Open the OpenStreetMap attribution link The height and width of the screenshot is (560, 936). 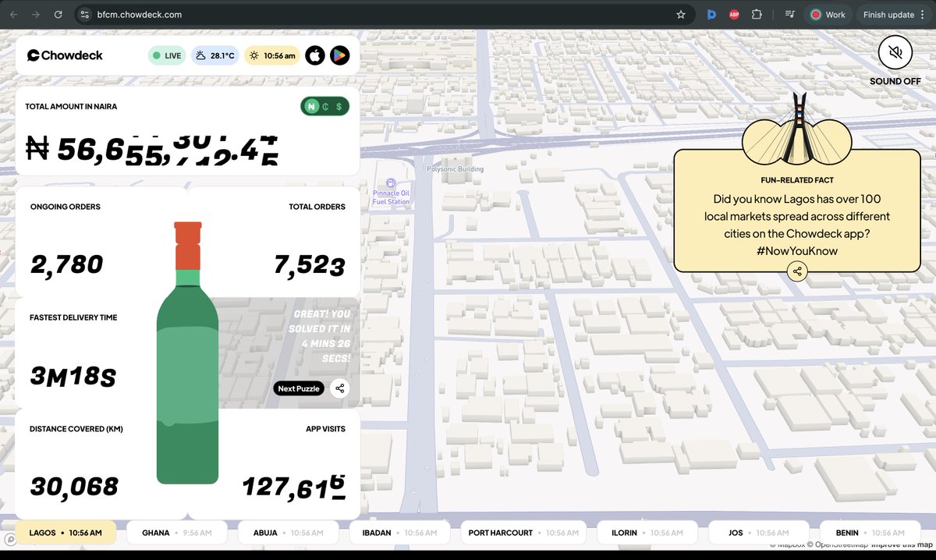838,544
